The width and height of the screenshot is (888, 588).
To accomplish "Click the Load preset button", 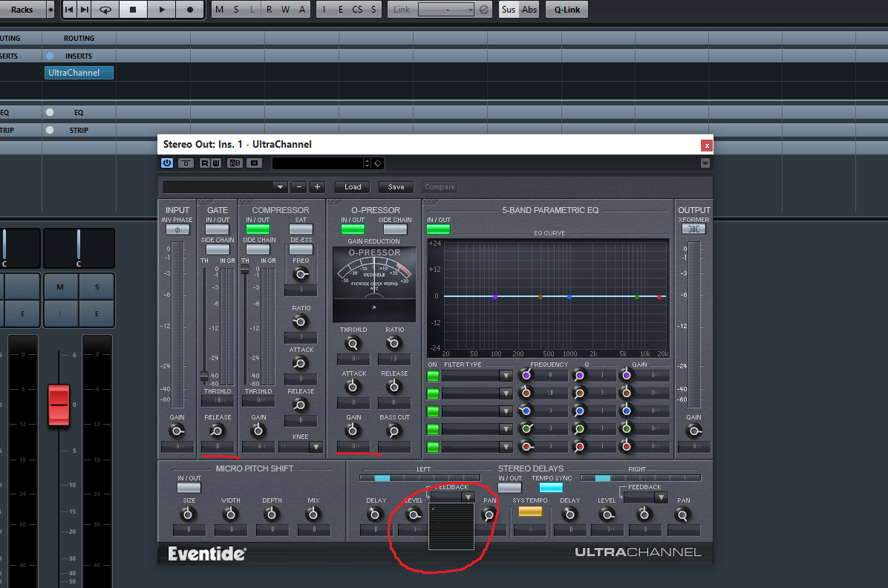I will click(352, 187).
